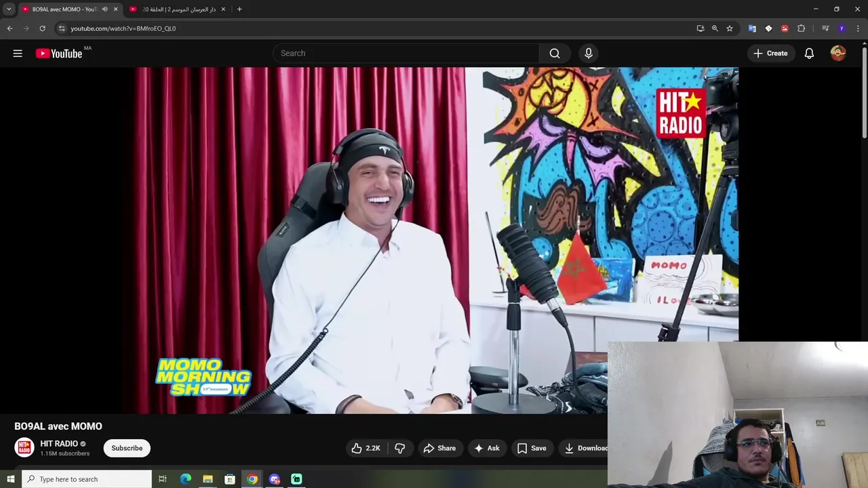Save the video to a playlist
Viewport: 868px width, 488px height.
[x=532, y=448]
